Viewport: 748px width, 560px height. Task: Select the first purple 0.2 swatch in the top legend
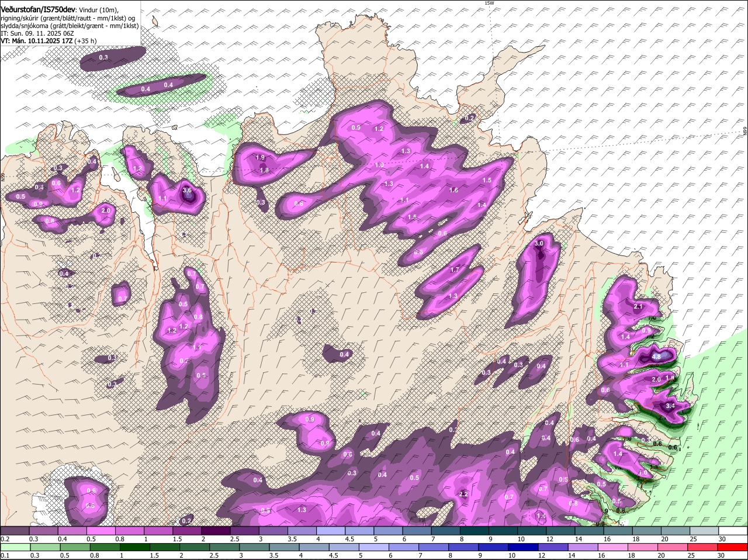coord(15,531)
